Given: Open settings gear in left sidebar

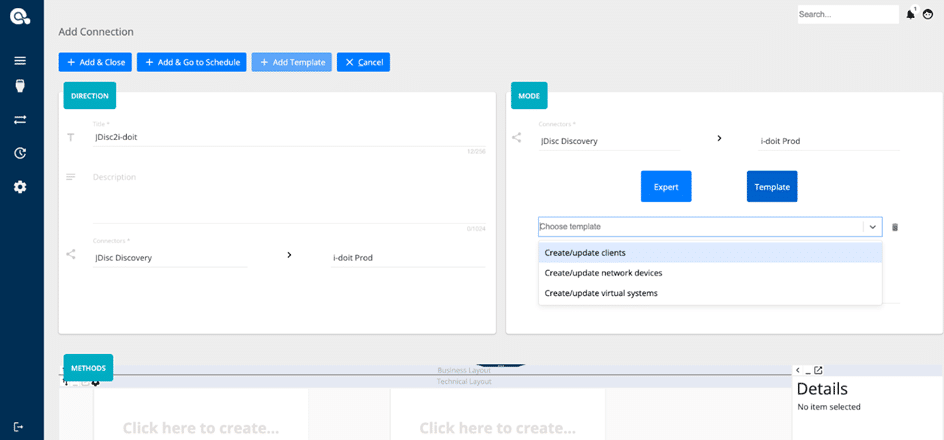Looking at the screenshot, I should (x=20, y=187).
